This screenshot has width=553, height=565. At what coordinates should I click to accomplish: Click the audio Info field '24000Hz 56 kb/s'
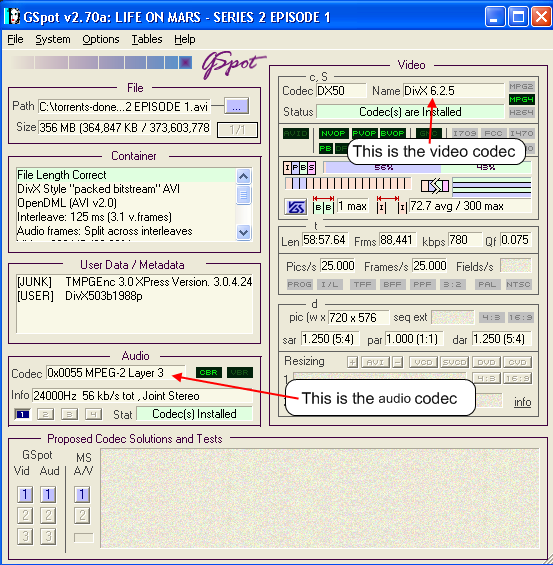pyautogui.click(x=143, y=396)
